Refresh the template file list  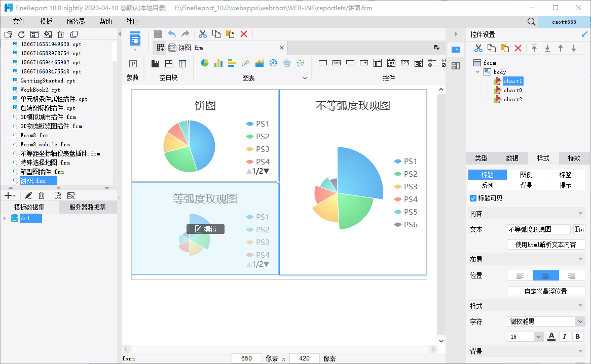(21, 34)
